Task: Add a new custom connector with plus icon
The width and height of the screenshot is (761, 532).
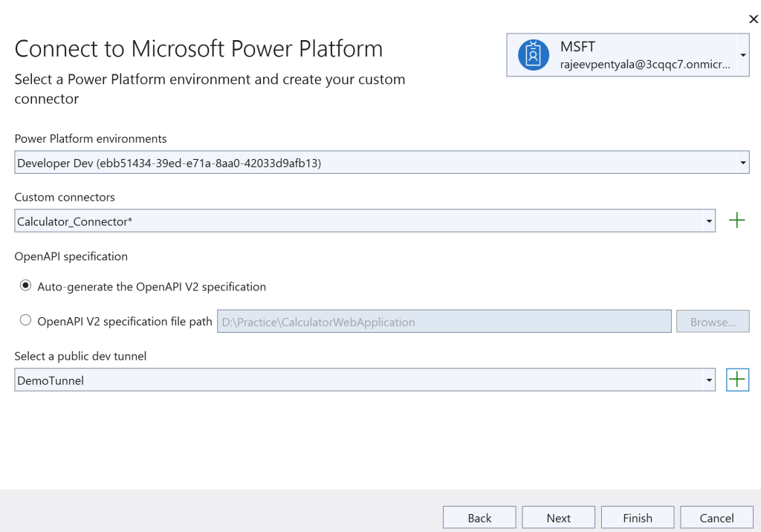Action: coord(736,221)
